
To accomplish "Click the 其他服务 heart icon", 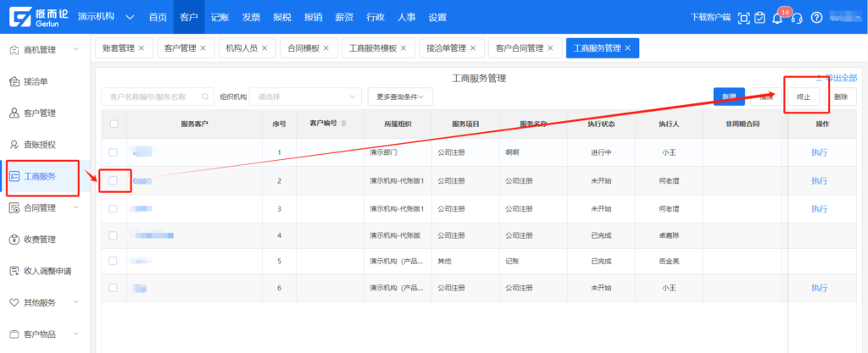I will [15, 303].
